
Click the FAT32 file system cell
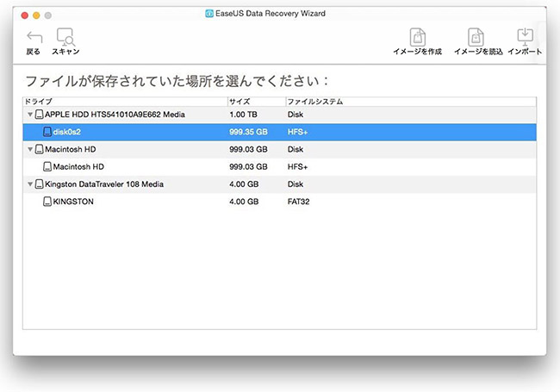coord(299,202)
